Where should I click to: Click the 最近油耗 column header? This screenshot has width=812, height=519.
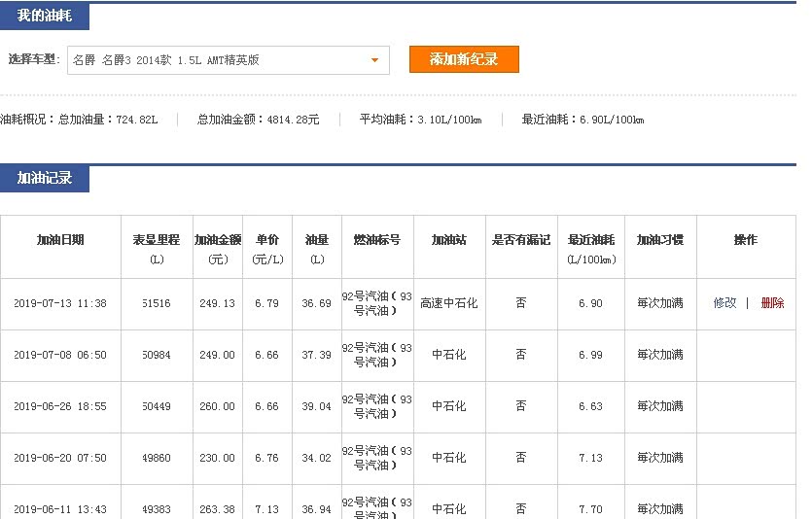tap(591, 240)
